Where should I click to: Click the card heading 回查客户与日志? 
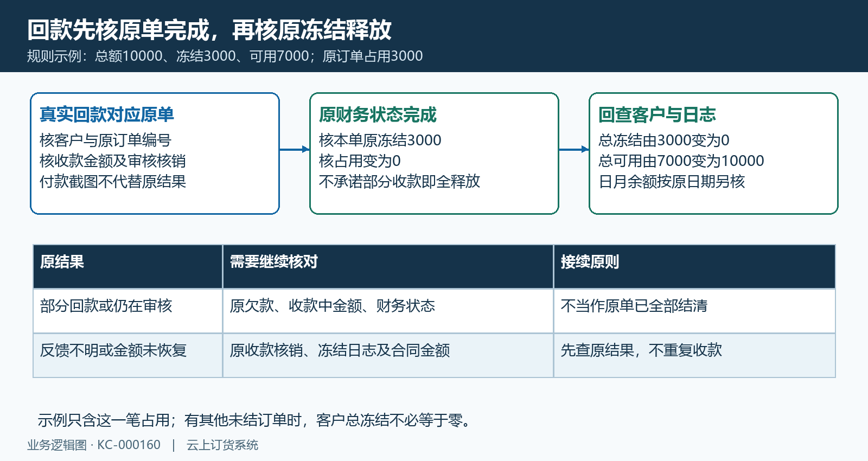[x=657, y=114]
